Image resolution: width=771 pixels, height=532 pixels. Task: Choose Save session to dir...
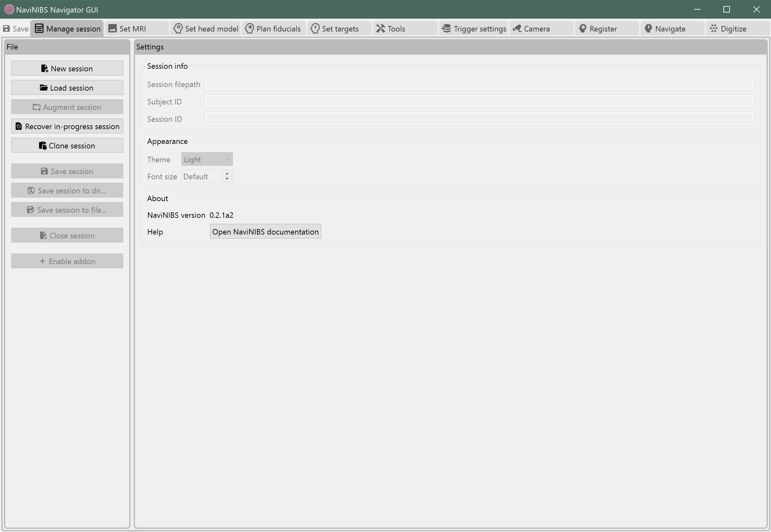67,191
